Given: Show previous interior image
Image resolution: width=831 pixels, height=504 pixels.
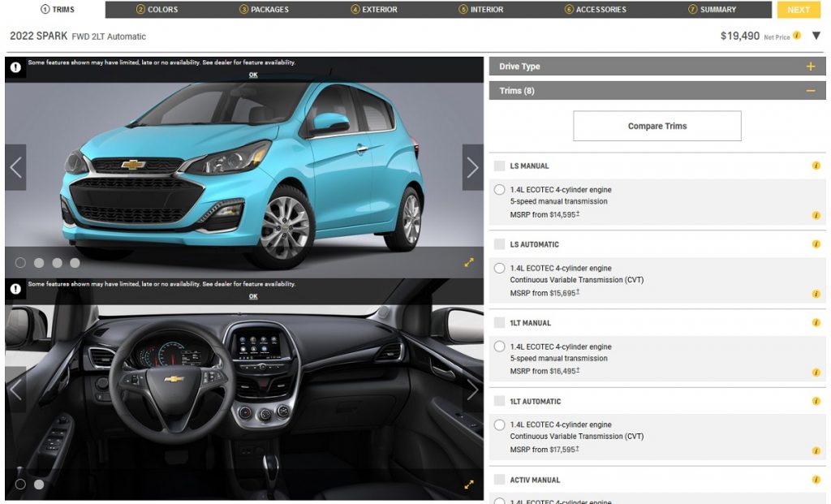Looking at the screenshot, I should 15,390.
